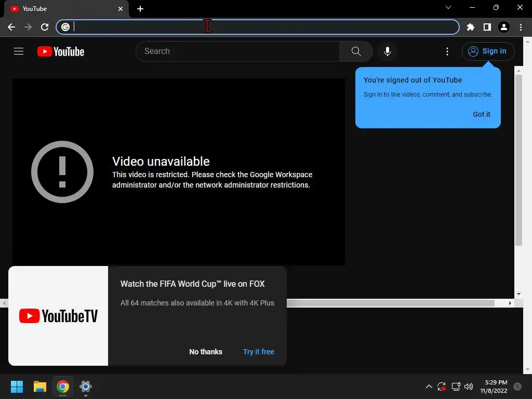Screen dimensions: 532x399
Task: Decline YouTube TV promo with No thanks
Action: point(206,352)
